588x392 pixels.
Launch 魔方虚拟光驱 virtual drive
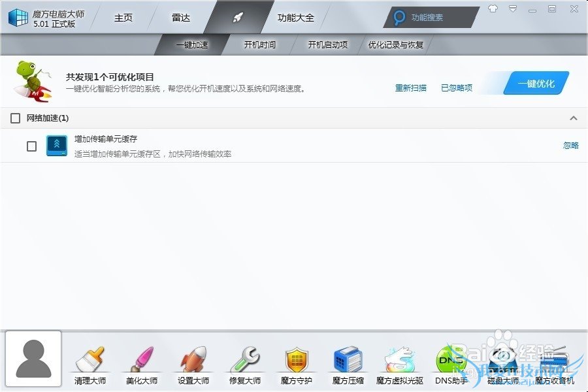[400, 365]
